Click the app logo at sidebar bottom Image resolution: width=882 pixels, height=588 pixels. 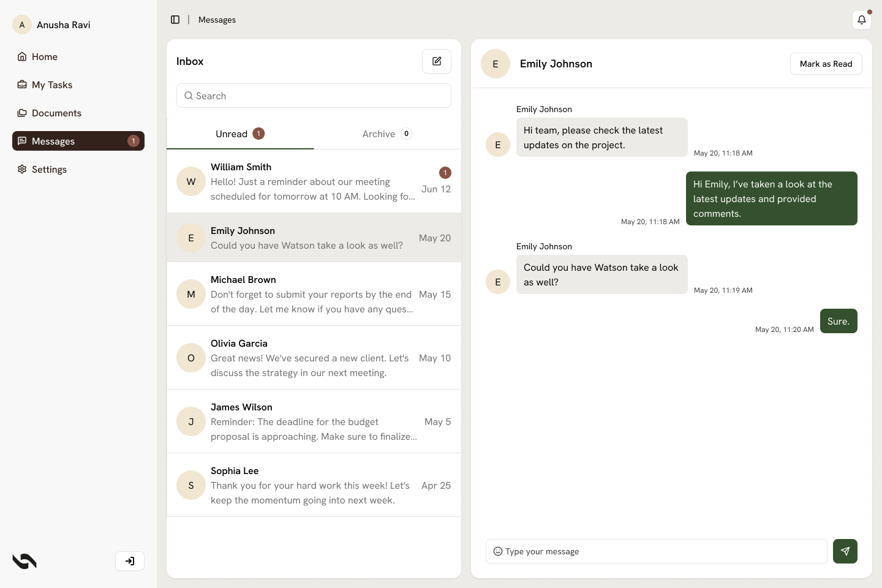24,561
